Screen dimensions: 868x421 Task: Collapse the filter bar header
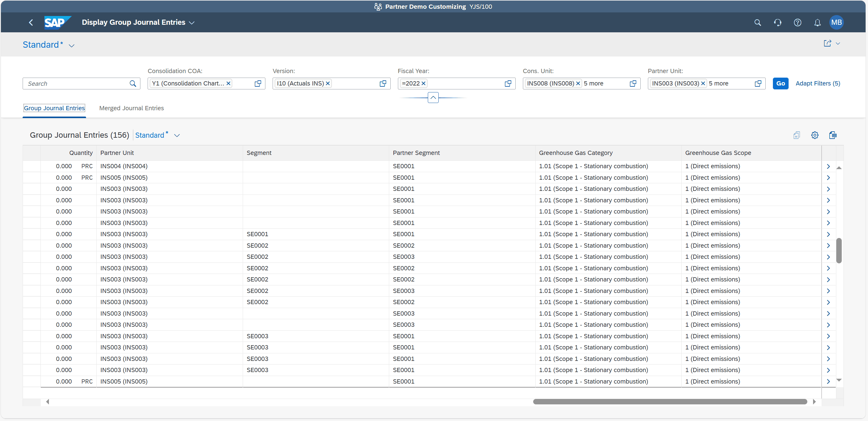pos(433,98)
